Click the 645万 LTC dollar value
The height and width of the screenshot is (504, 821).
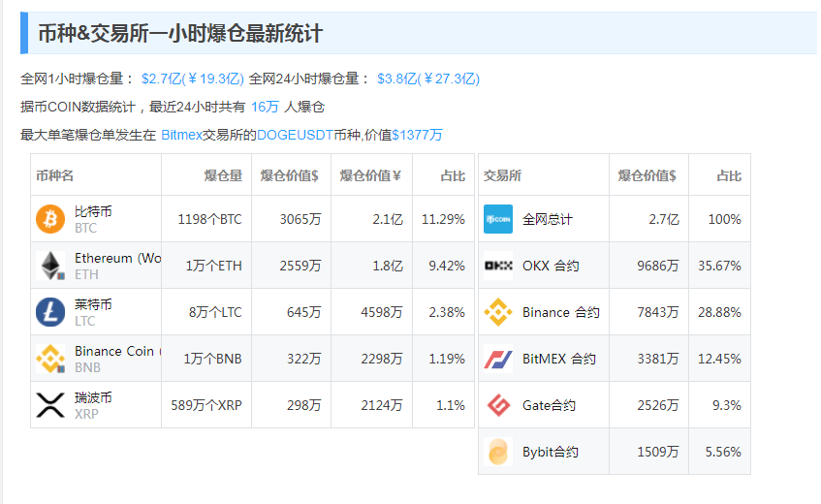pyautogui.click(x=303, y=312)
